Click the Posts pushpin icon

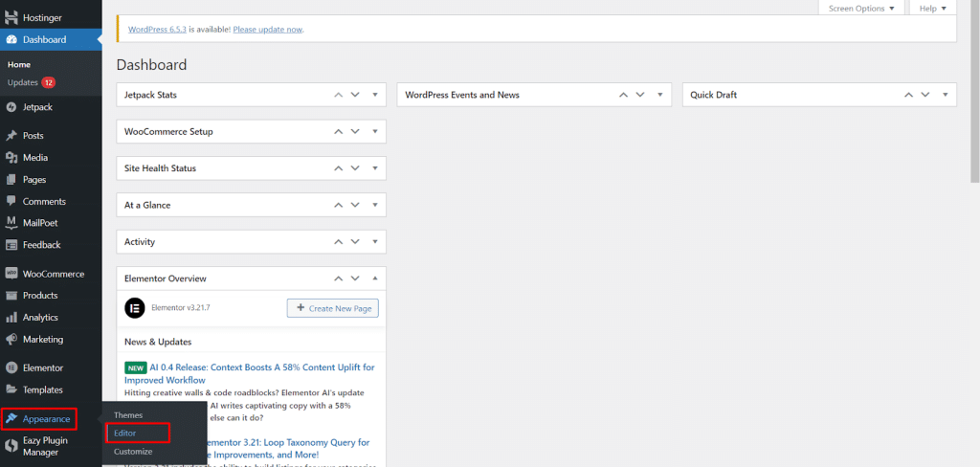pos(11,136)
